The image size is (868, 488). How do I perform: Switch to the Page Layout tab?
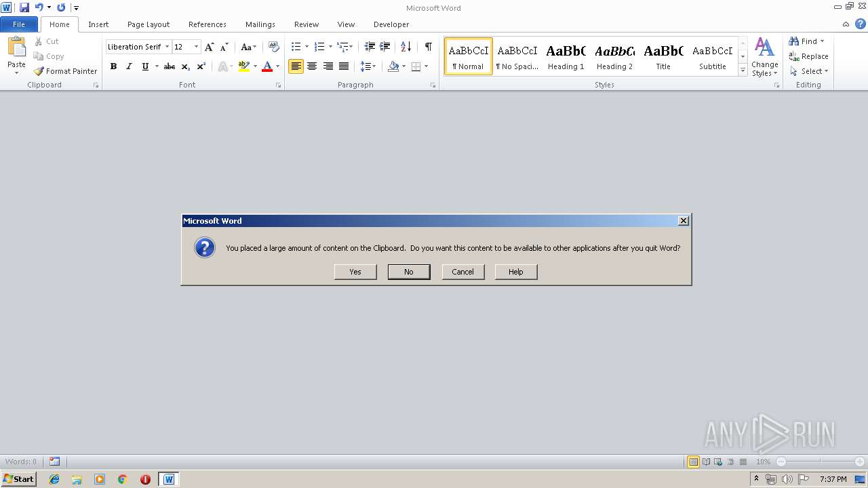[149, 24]
